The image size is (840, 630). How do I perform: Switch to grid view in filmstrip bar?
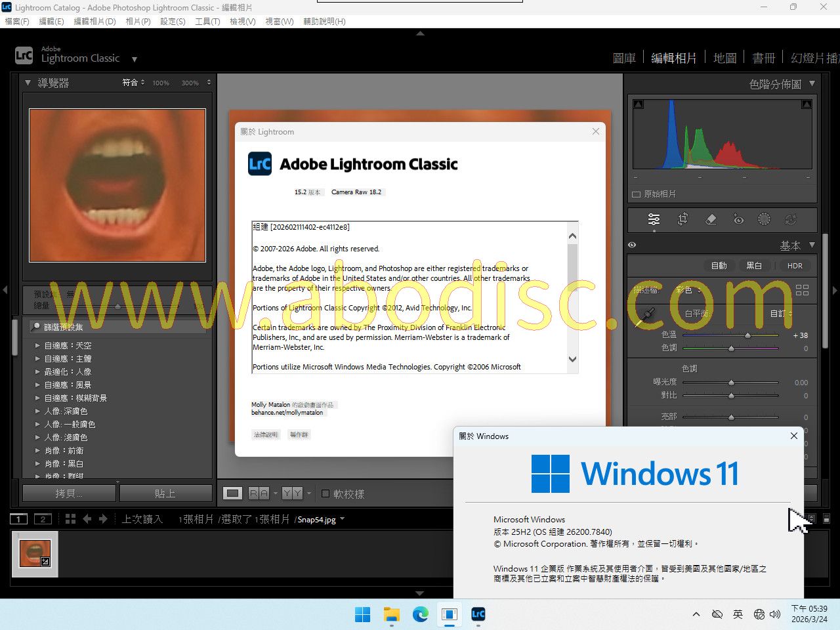71,519
